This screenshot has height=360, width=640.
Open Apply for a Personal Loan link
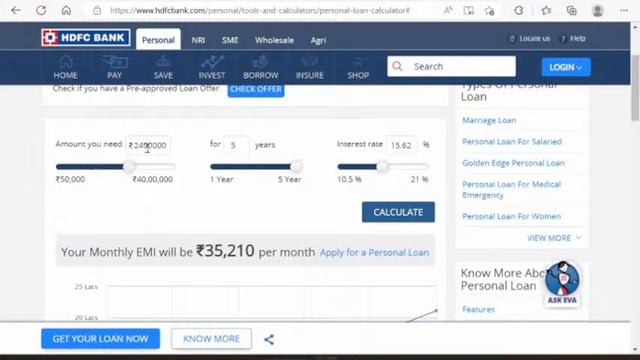point(374,253)
